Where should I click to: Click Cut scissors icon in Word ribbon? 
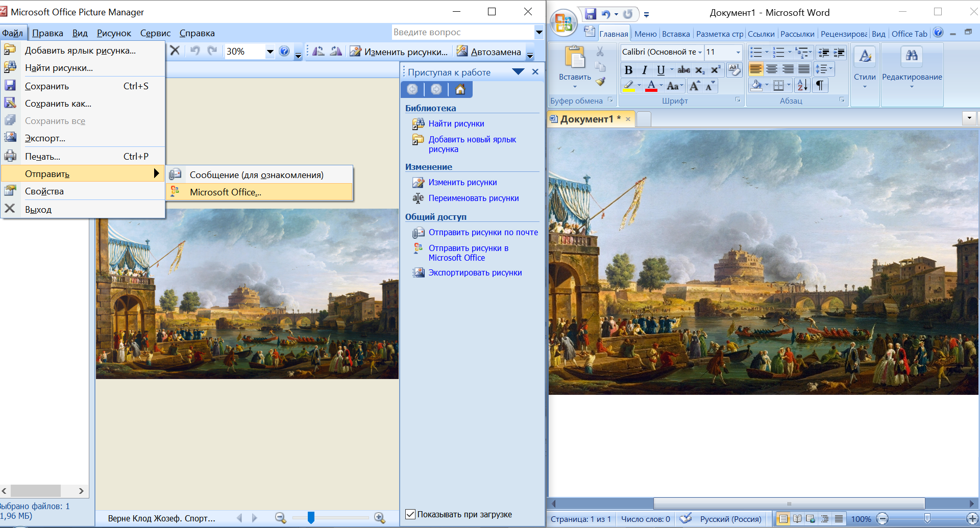(600, 52)
